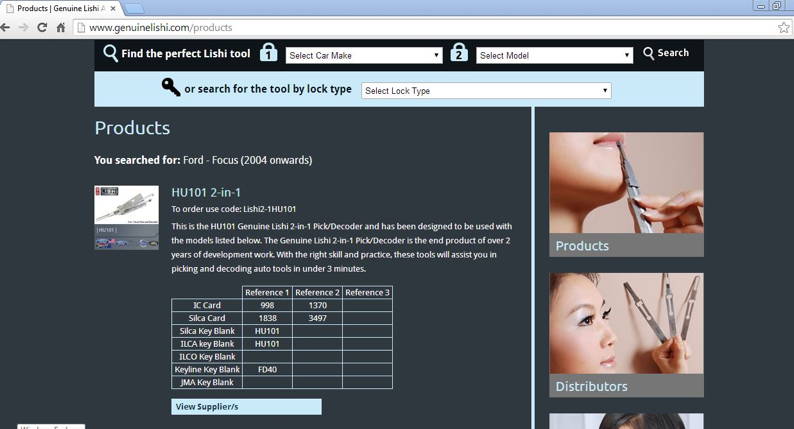Click the 'ILCA key Blank' row label
The height and width of the screenshot is (429, 794).
pos(207,344)
